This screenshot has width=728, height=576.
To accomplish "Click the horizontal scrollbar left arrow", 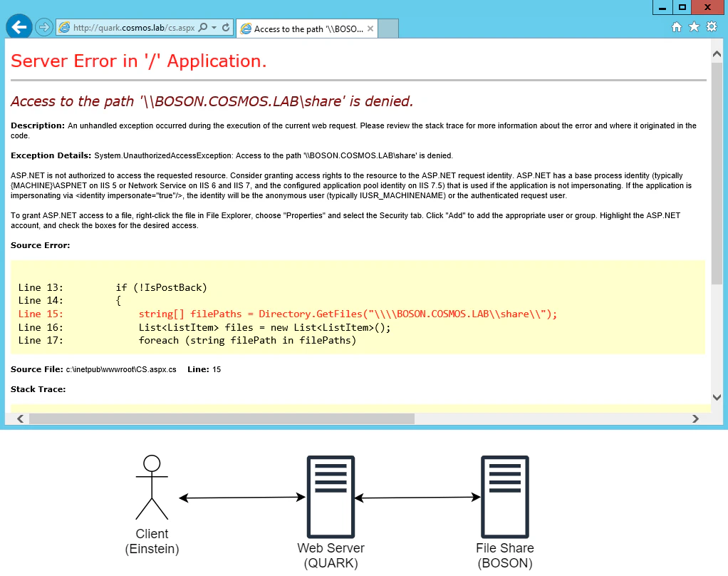I will [21, 419].
